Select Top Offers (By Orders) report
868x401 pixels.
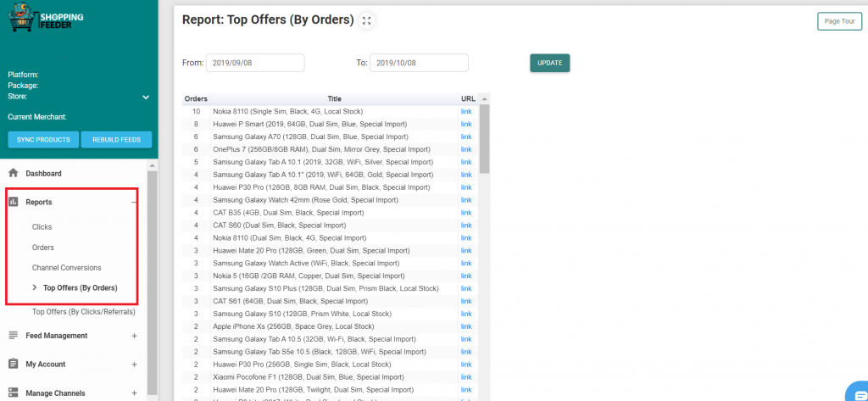tap(80, 288)
